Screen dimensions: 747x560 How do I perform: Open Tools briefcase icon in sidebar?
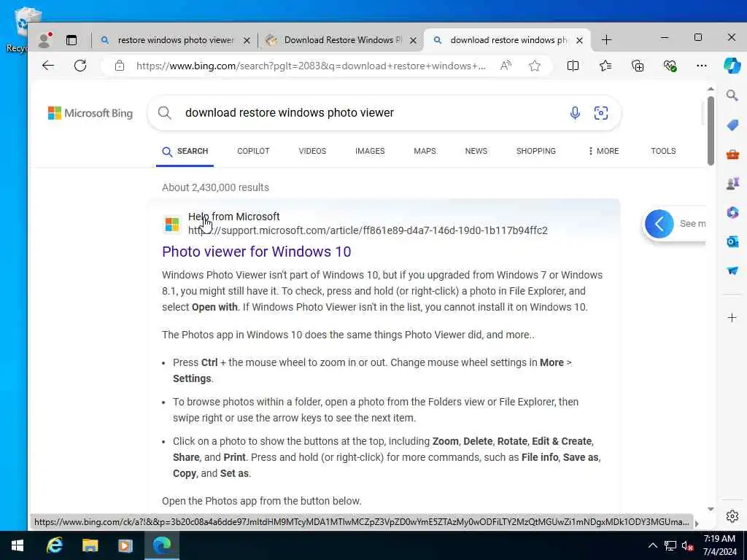(x=732, y=155)
